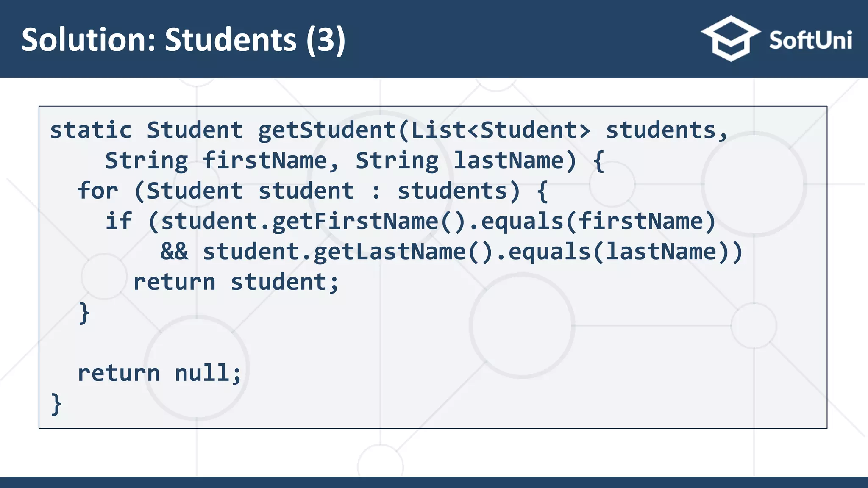
Task: Click "List<Student>" parameter type
Action: coord(501,130)
